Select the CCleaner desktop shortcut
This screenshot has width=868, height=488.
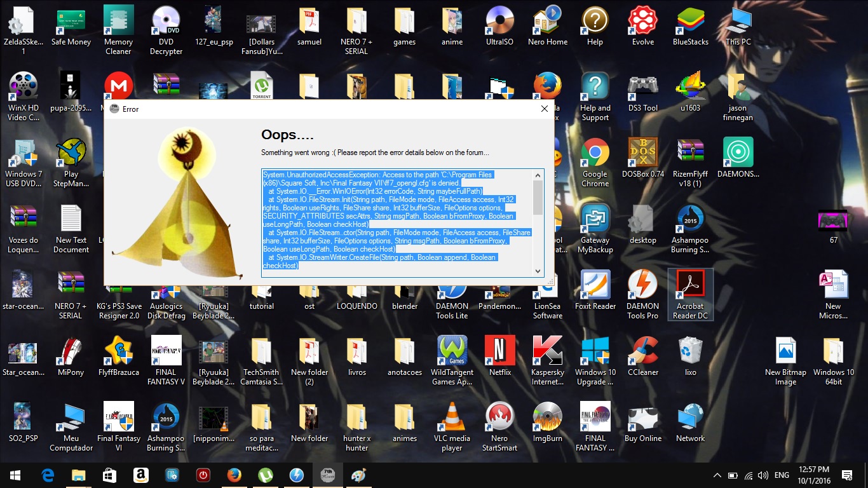pos(643,356)
